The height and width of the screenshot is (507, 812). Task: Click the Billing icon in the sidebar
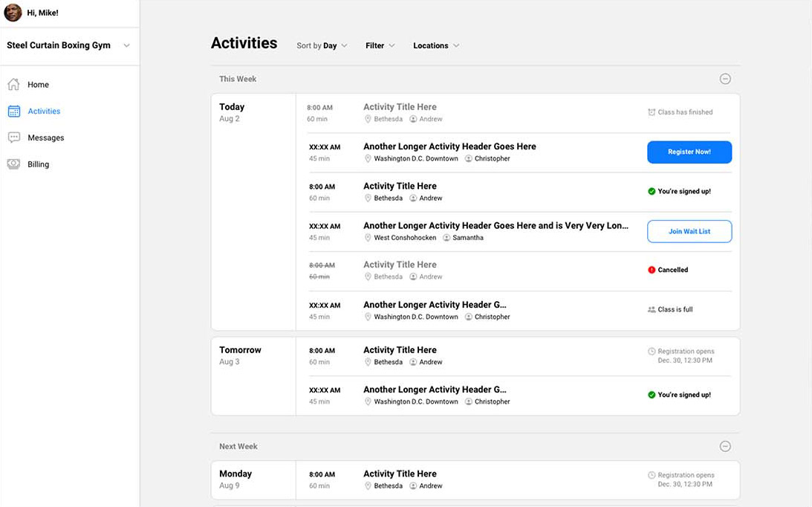point(13,164)
